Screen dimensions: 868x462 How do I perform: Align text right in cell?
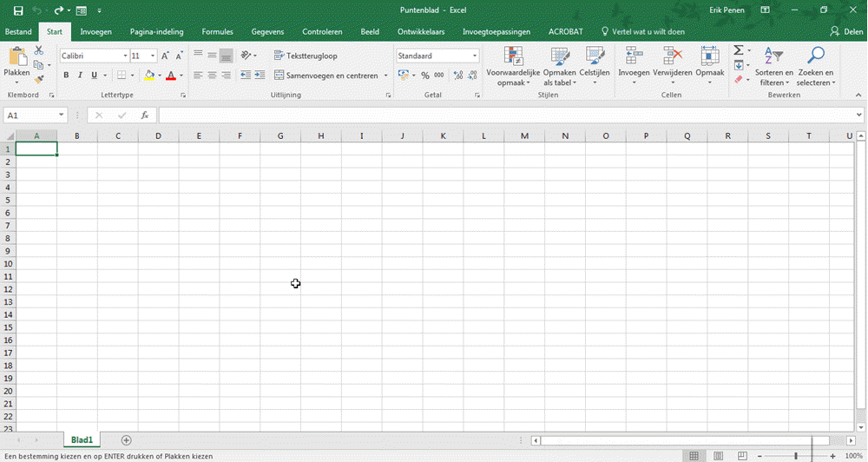[226, 76]
